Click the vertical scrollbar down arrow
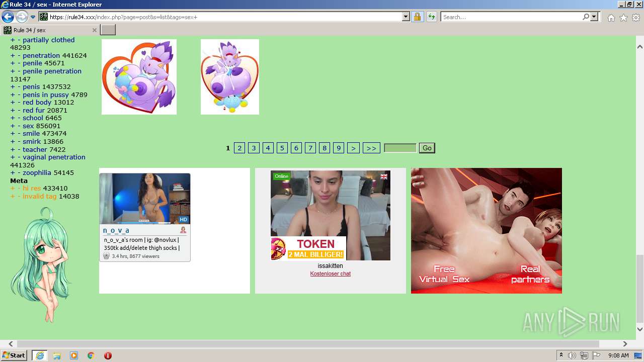This screenshot has height=362, width=644. [x=640, y=329]
